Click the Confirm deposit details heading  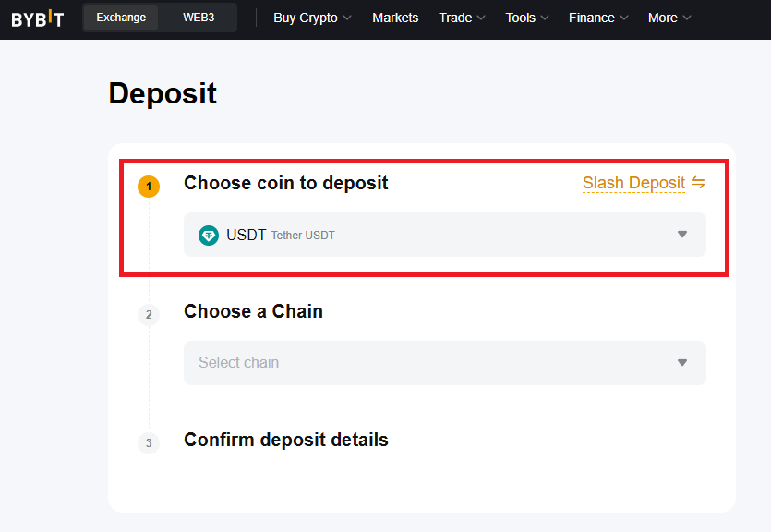[286, 440]
